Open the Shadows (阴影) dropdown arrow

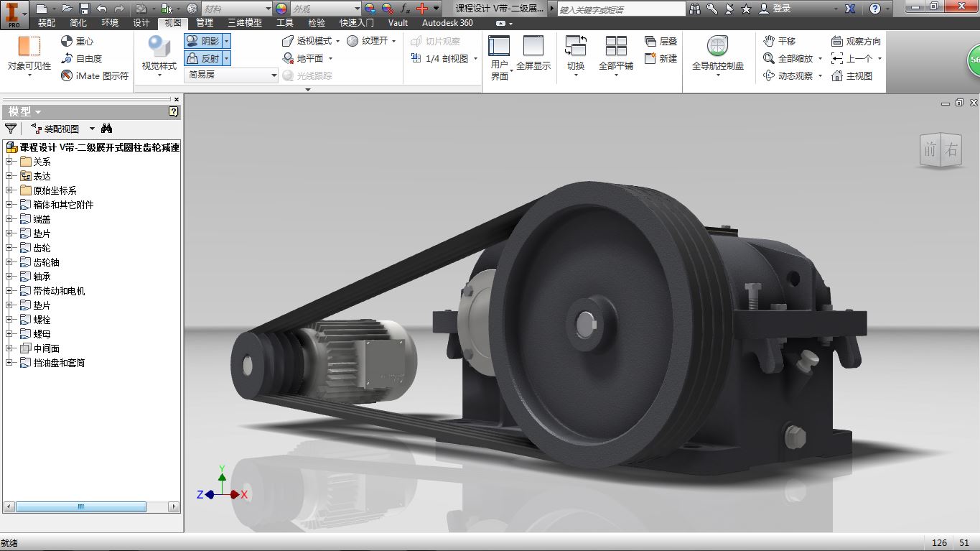pos(226,41)
